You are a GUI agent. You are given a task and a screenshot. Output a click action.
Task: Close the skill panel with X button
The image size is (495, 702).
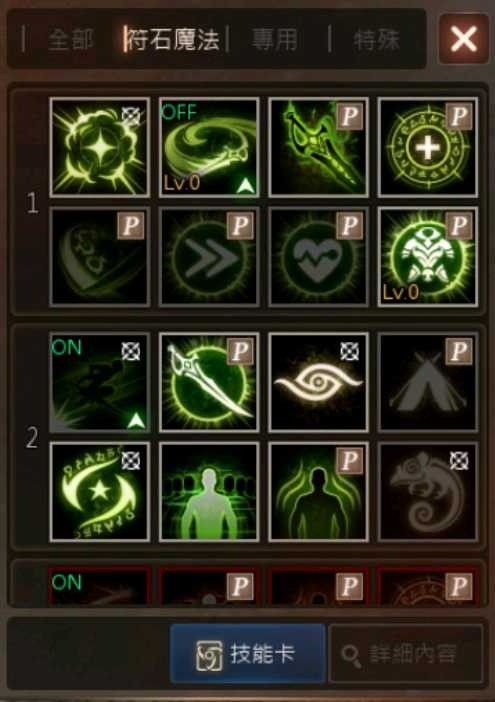[464, 39]
